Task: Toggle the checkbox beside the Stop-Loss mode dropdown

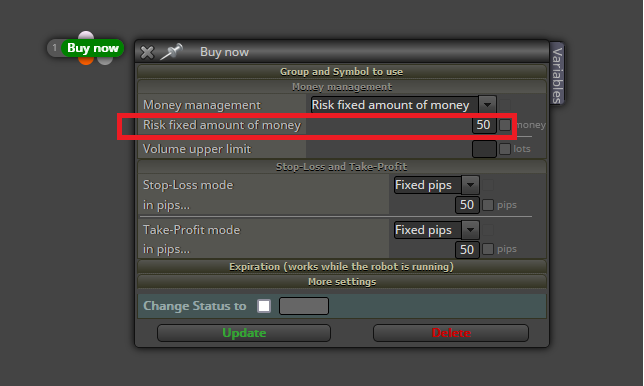Action: point(488,185)
